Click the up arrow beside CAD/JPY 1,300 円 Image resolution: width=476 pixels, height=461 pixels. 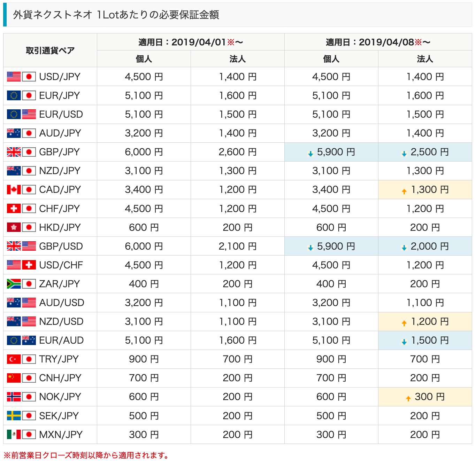[x=404, y=191]
